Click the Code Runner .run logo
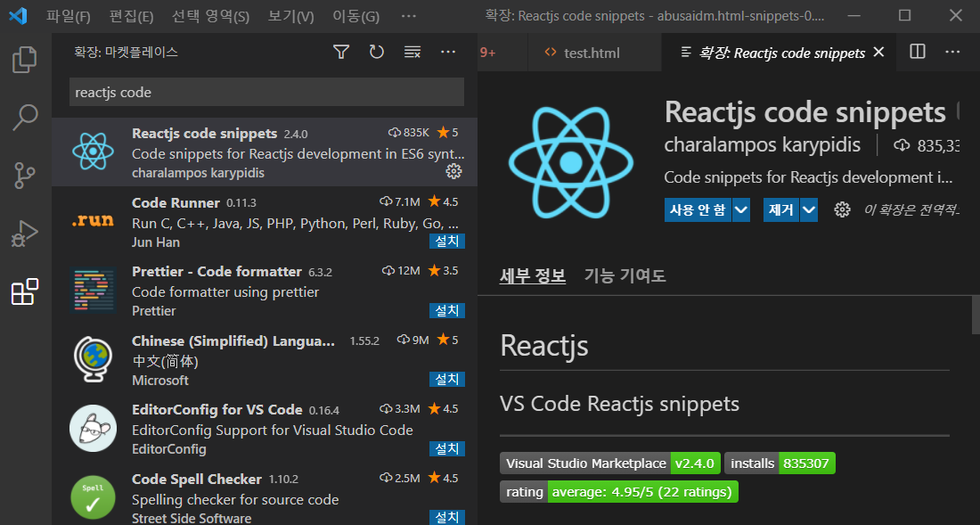 pos(93,220)
